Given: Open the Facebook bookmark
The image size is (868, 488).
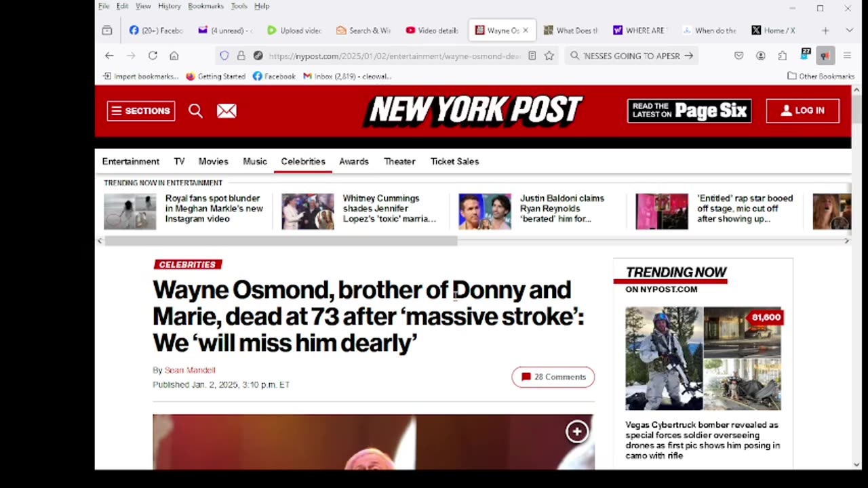Looking at the screenshot, I should [274, 77].
